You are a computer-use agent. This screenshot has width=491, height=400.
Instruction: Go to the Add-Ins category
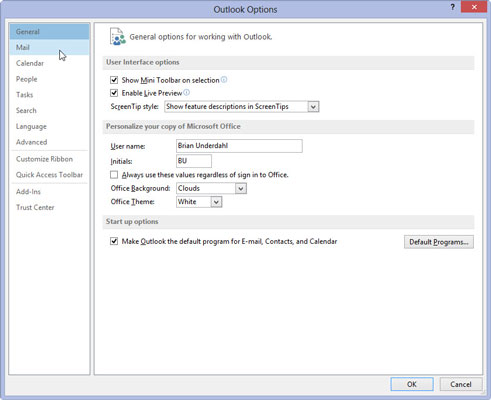[49, 192]
